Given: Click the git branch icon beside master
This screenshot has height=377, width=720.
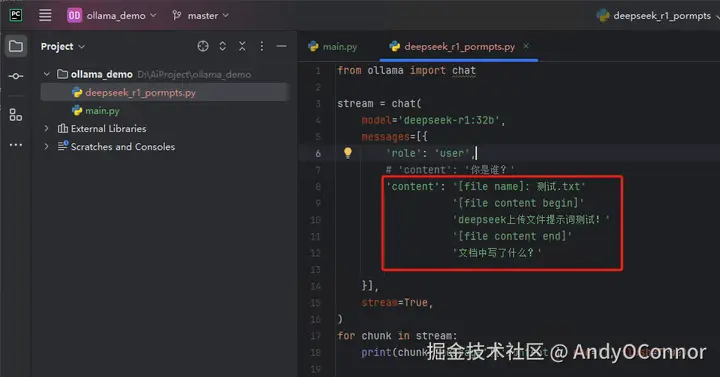Looking at the screenshot, I should tap(177, 16).
